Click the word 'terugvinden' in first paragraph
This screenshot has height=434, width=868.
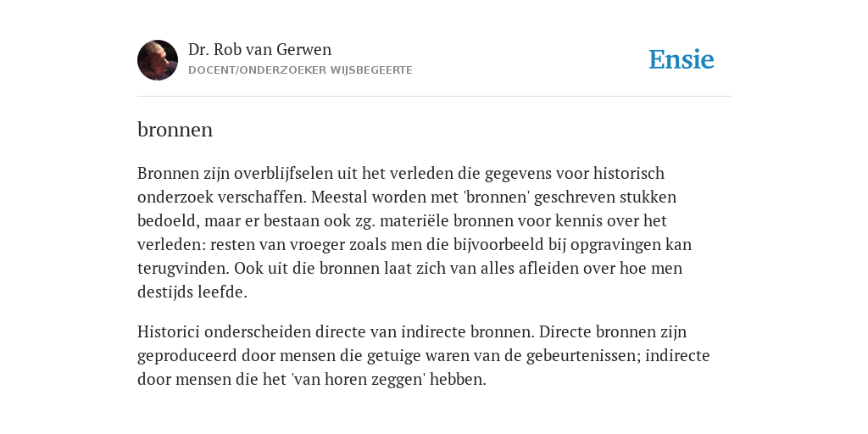coord(183,269)
